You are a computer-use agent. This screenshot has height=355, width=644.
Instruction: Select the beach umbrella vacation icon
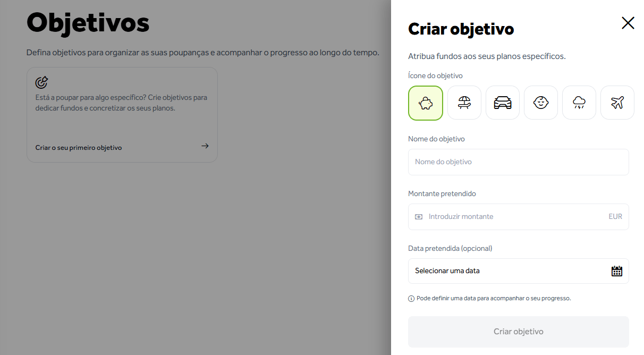pos(464,103)
